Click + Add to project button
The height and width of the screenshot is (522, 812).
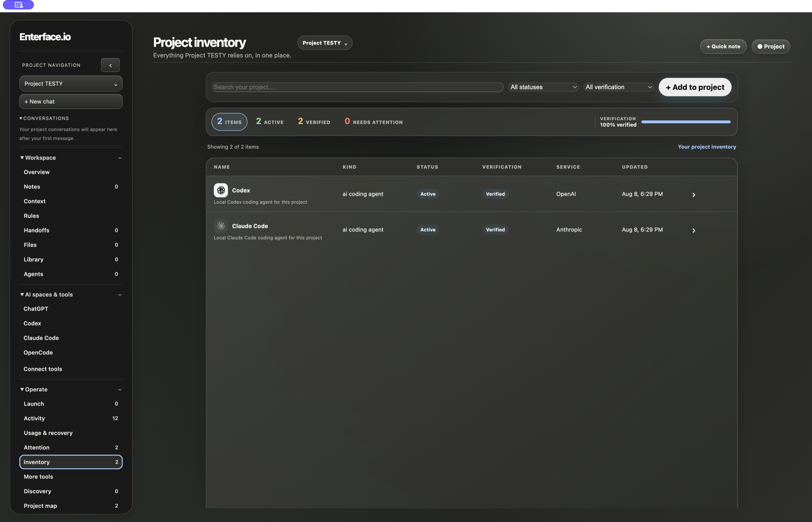[x=695, y=87]
